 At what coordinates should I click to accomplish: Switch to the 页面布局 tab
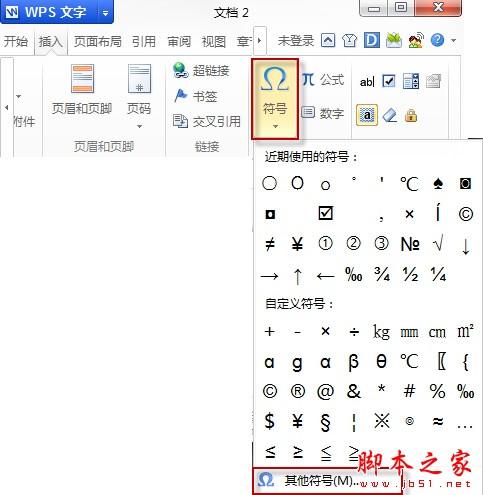pyautogui.click(x=97, y=42)
